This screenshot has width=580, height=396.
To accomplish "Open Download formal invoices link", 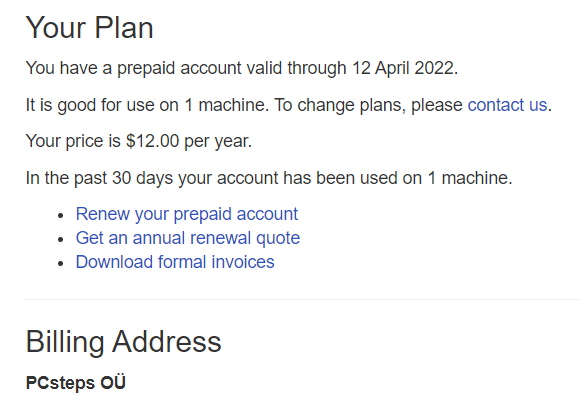I will pyautogui.click(x=175, y=262).
